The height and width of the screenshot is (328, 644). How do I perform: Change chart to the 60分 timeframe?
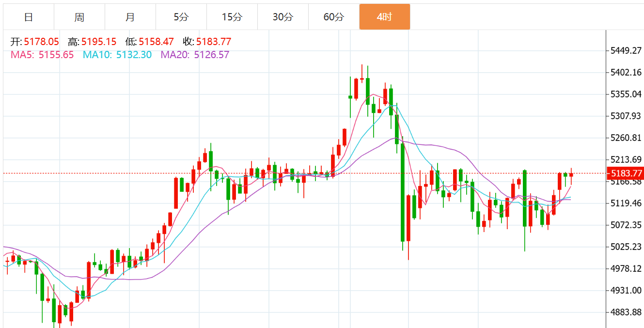333,17
